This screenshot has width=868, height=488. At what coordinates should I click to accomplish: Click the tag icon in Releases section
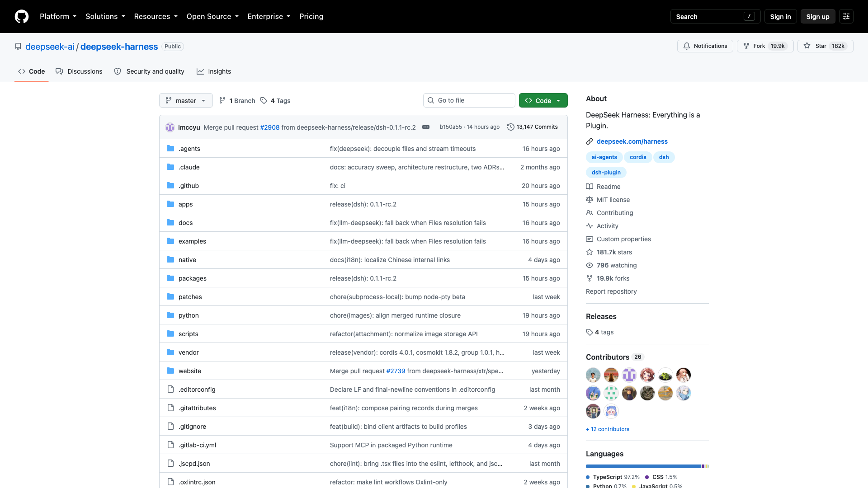(590, 332)
